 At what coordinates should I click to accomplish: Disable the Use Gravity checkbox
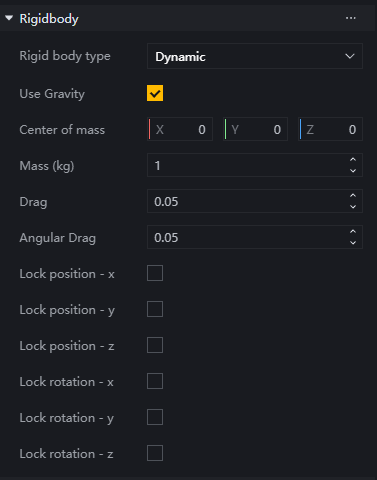pyautogui.click(x=155, y=93)
